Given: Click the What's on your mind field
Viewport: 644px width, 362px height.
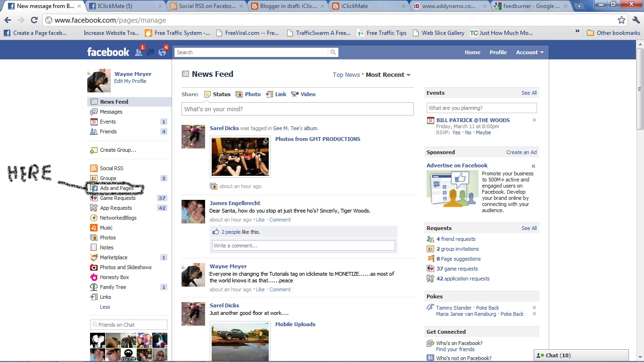Looking at the screenshot, I should [297, 109].
